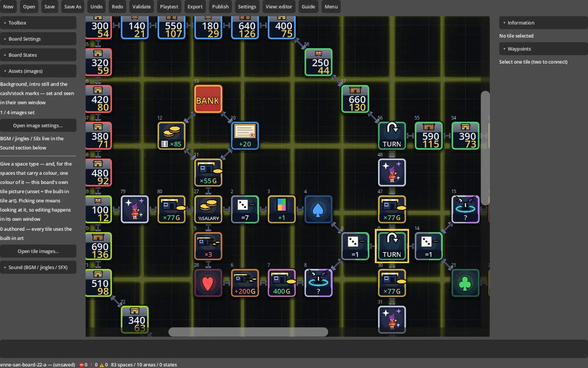Select the ×3 shop tile
The height and width of the screenshot is (368, 588).
click(208, 246)
